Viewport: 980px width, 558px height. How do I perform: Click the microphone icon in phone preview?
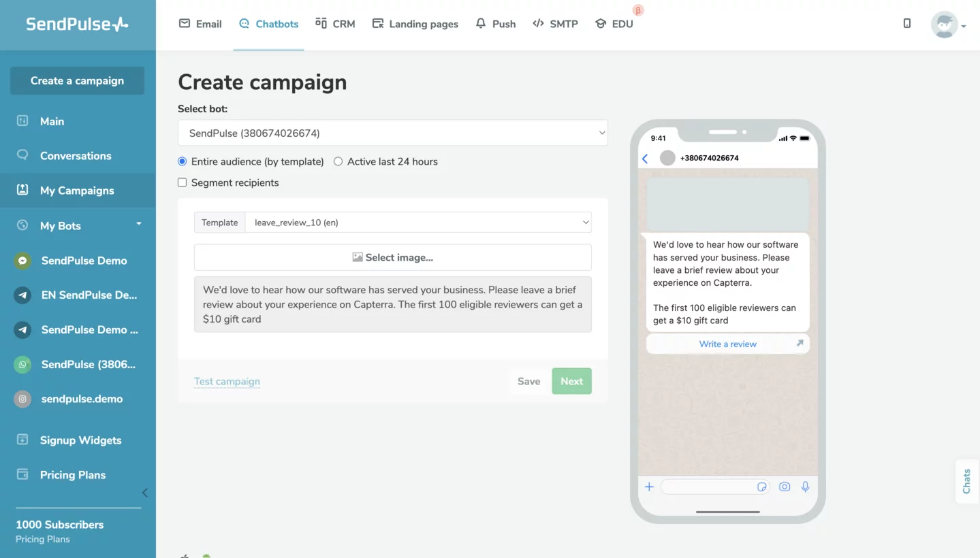[x=806, y=487]
